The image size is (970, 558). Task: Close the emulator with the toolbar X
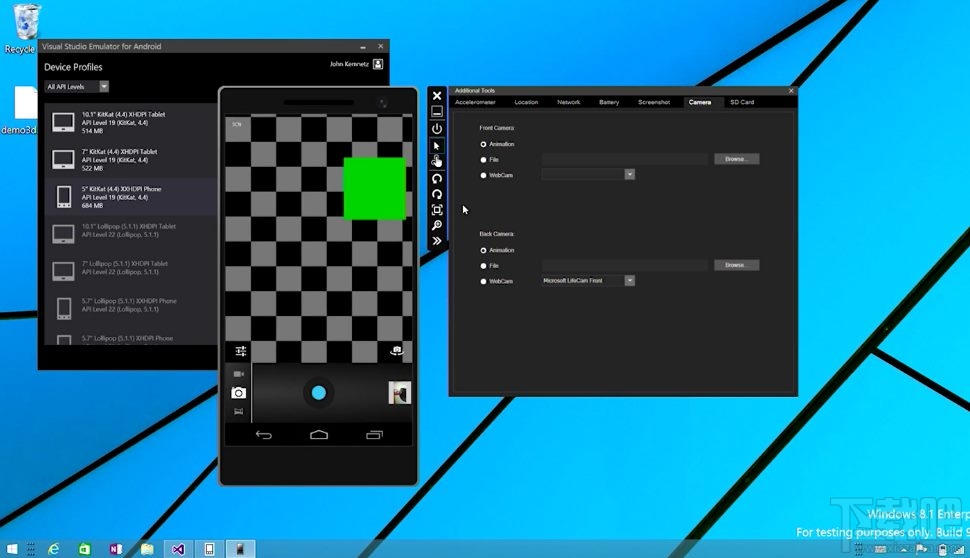pos(437,96)
